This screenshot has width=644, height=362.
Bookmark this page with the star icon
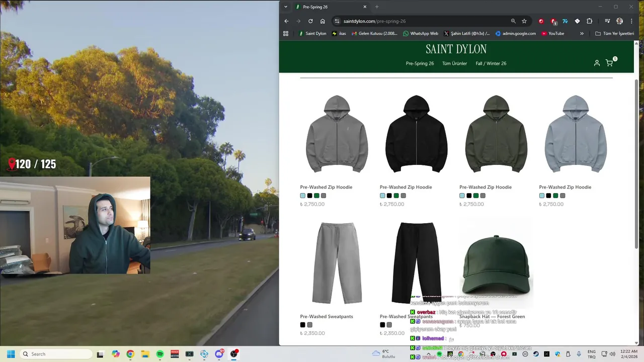[524, 21]
